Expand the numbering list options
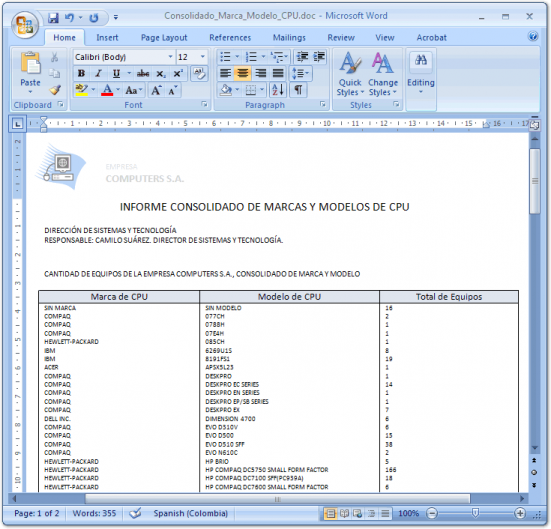This screenshot has height=529, width=551. (263, 57)
